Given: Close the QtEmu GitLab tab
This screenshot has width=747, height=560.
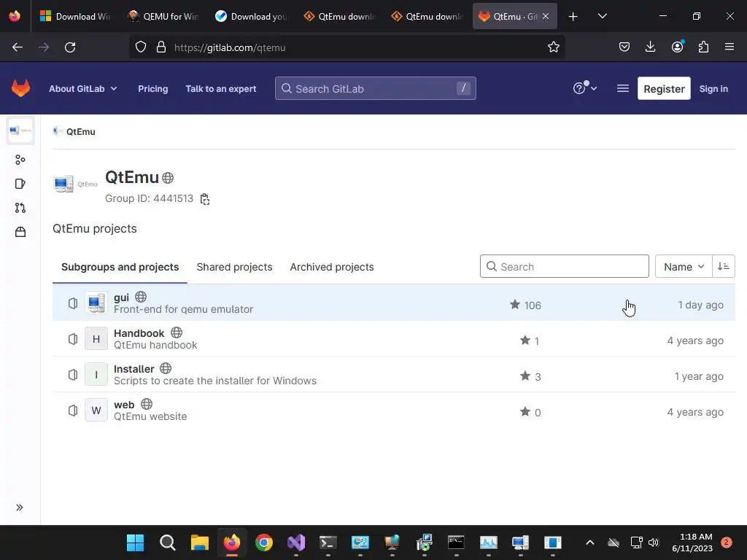Looking at the screenshot, I should pyautogui.click(x=546, y=17).
